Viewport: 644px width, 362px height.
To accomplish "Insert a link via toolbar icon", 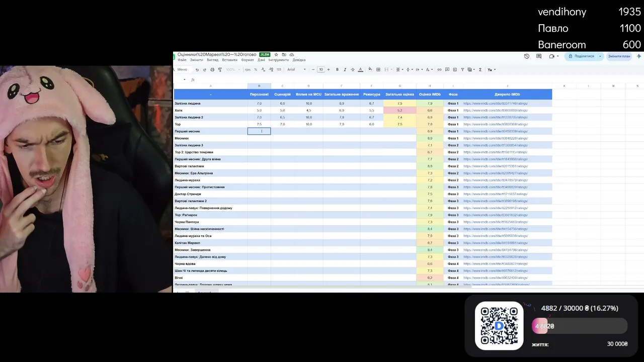I will (439, 69).
